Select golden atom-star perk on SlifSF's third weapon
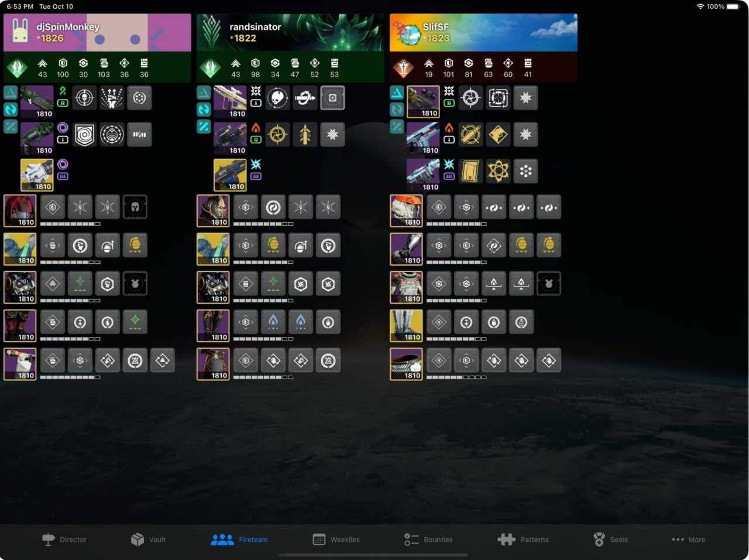 (498, 171)
